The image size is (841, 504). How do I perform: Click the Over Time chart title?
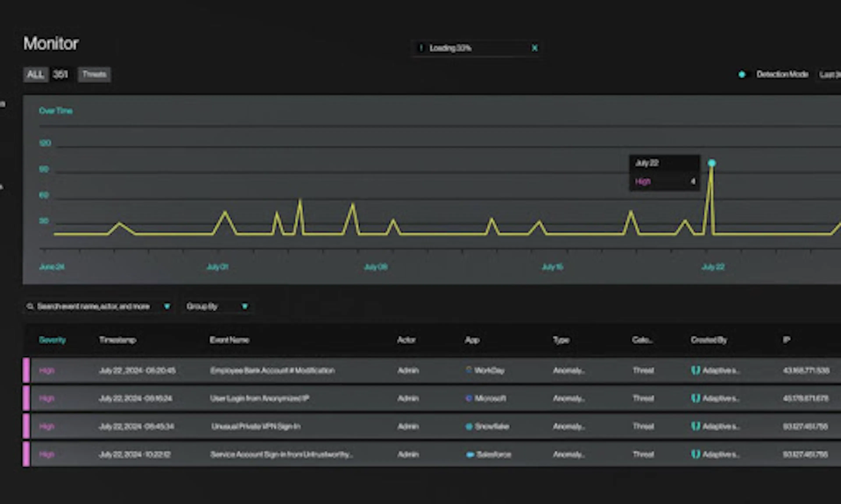click(56, 111)
